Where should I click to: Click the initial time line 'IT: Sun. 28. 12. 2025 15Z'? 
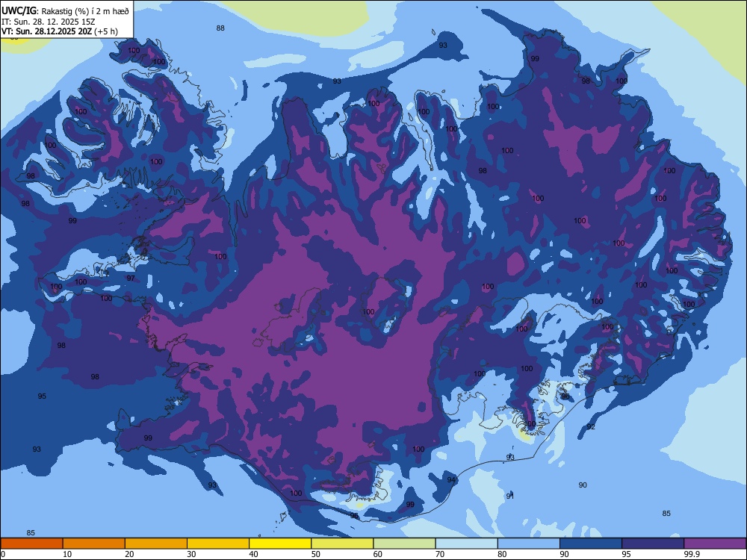[x=49, y=22]
